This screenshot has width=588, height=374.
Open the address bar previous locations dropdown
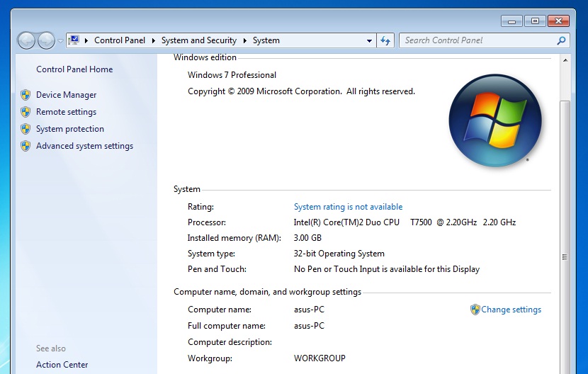(x=369, y=41)
